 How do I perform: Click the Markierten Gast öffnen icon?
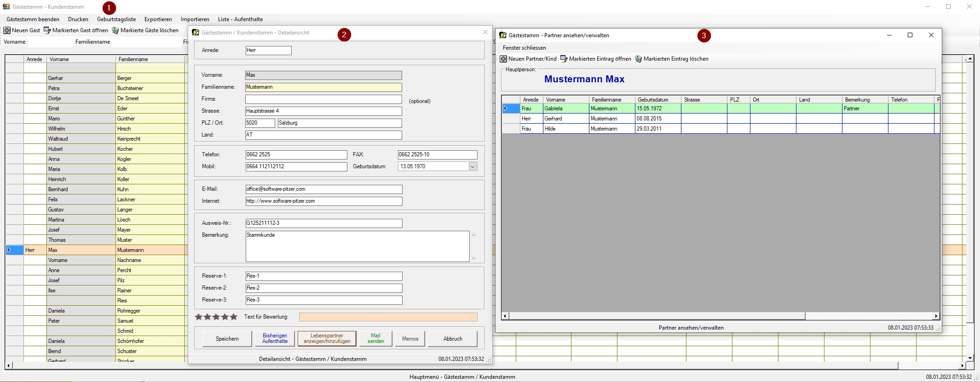point(47,30)
